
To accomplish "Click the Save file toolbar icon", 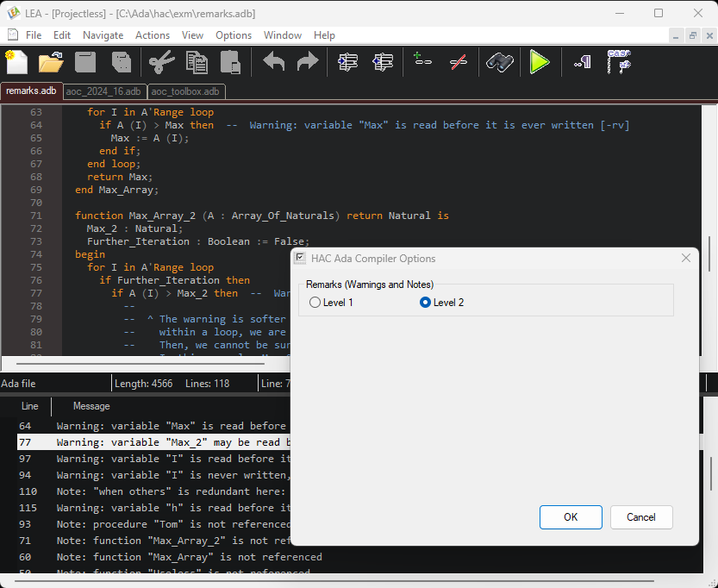I will coord(85,62).
